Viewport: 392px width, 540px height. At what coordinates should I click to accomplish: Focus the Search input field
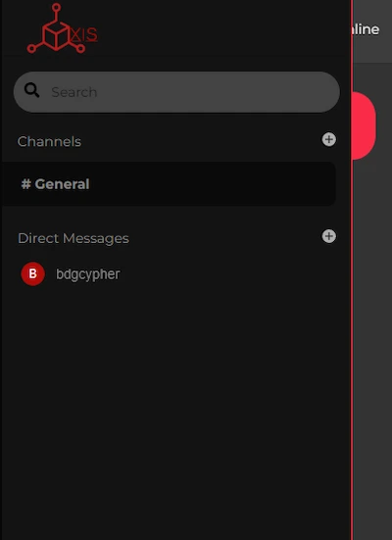(x=176, y=92)
